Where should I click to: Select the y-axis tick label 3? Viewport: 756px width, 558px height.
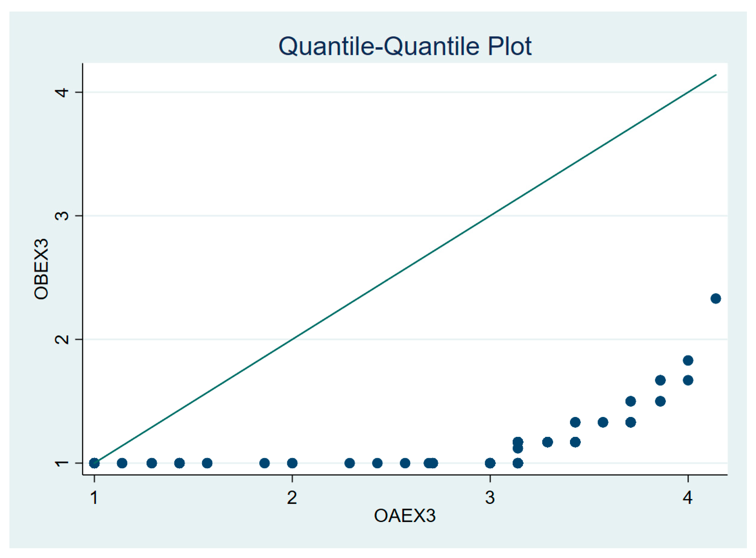pos(62,215)
